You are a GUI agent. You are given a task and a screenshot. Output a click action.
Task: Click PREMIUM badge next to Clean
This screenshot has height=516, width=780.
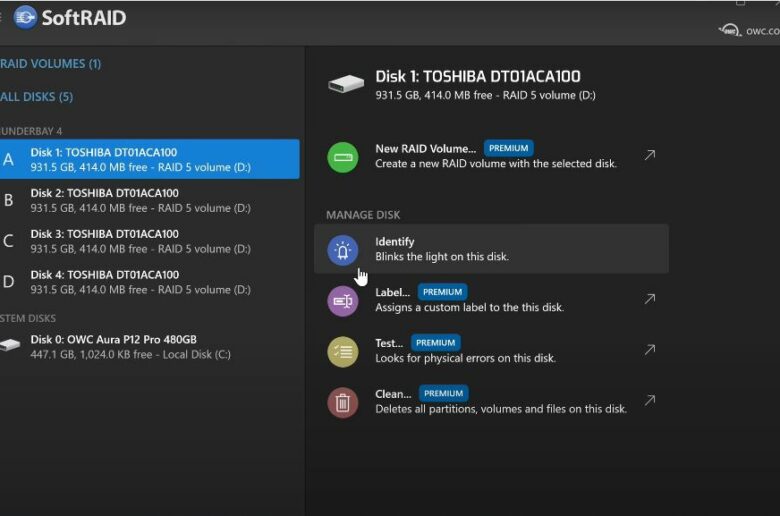tap(443, 394)
